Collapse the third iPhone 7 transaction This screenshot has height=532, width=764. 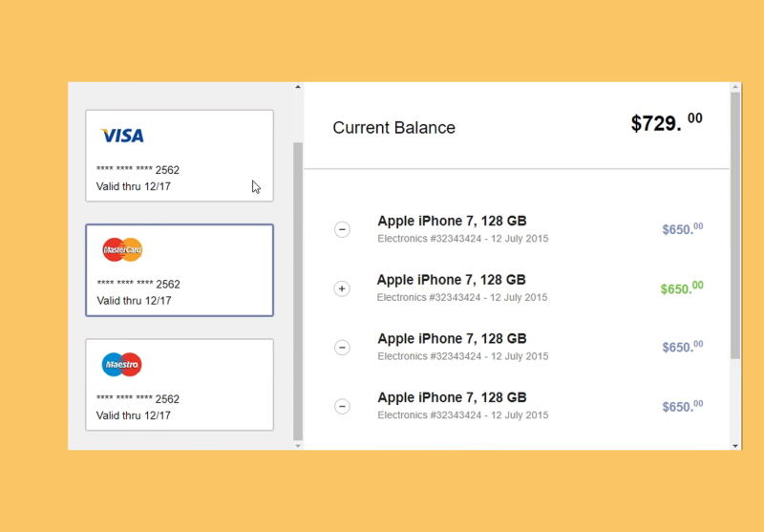coord(342,348)
